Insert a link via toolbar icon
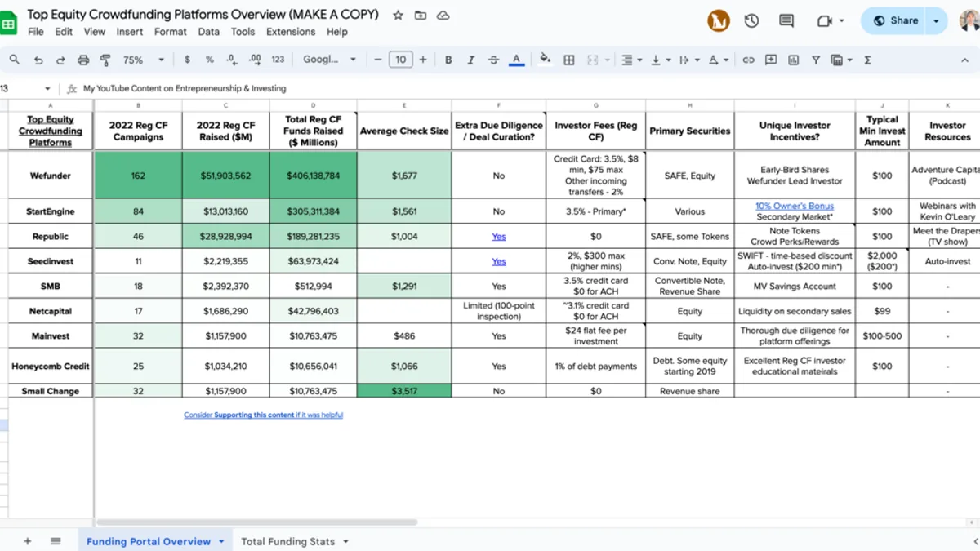Image resolution: width=980 pixels, height=551 pixels. (748, 60)
